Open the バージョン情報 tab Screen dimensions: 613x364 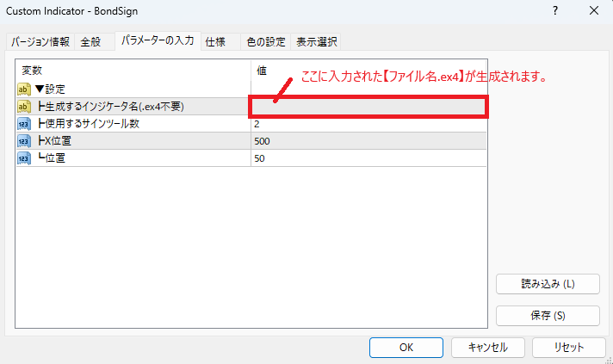click(x=40, y=42)
